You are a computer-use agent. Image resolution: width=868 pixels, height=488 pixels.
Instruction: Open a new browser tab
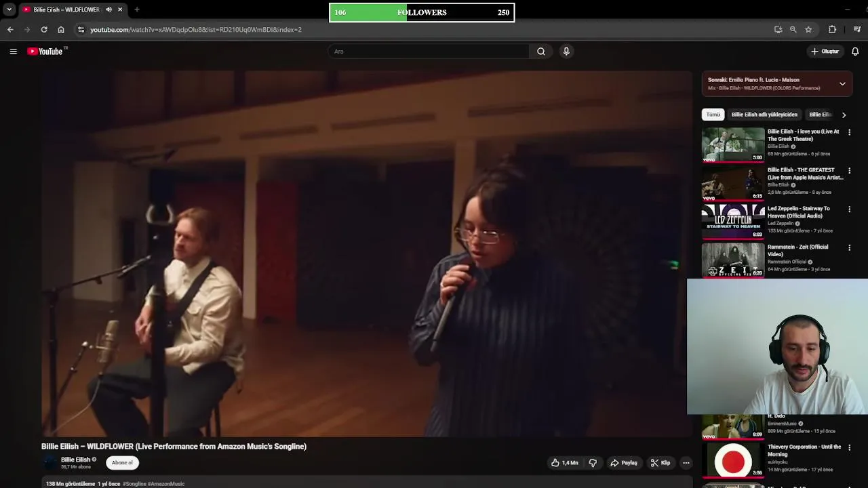[137, 9]
